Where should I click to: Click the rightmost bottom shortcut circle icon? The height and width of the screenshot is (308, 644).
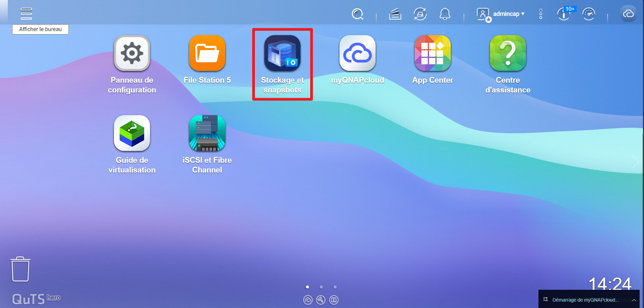[334, 300]
